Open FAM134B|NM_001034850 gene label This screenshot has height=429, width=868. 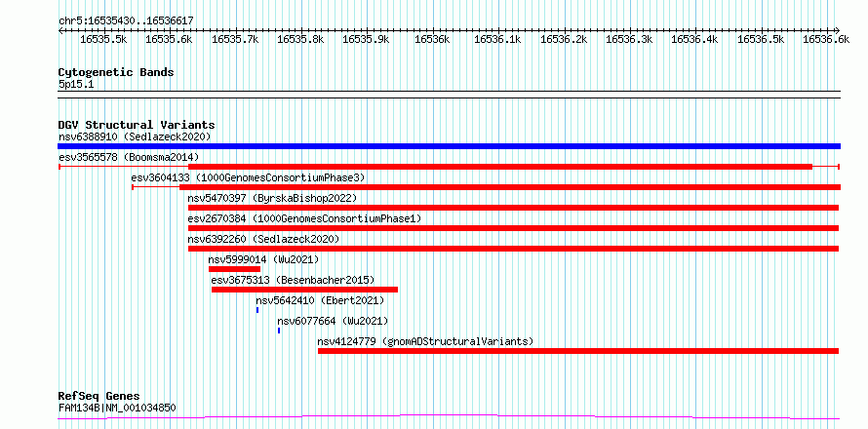[117, 408]
